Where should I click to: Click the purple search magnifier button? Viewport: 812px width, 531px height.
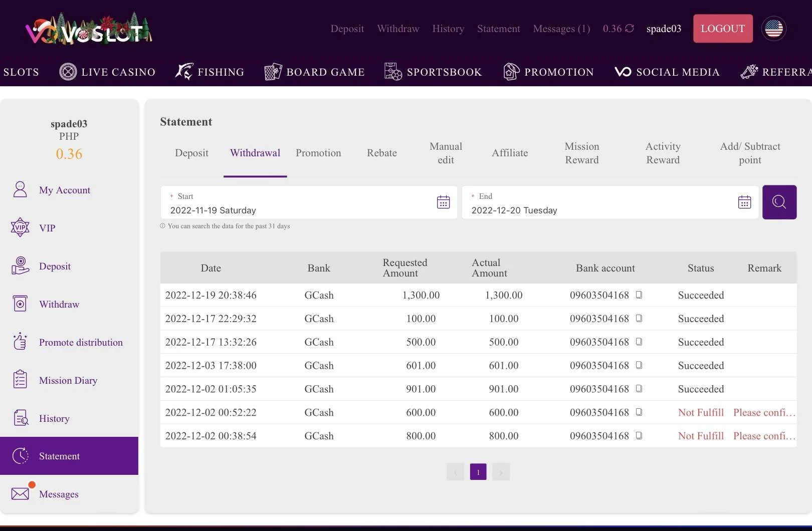pyautogui.click(x=779, y=202)
